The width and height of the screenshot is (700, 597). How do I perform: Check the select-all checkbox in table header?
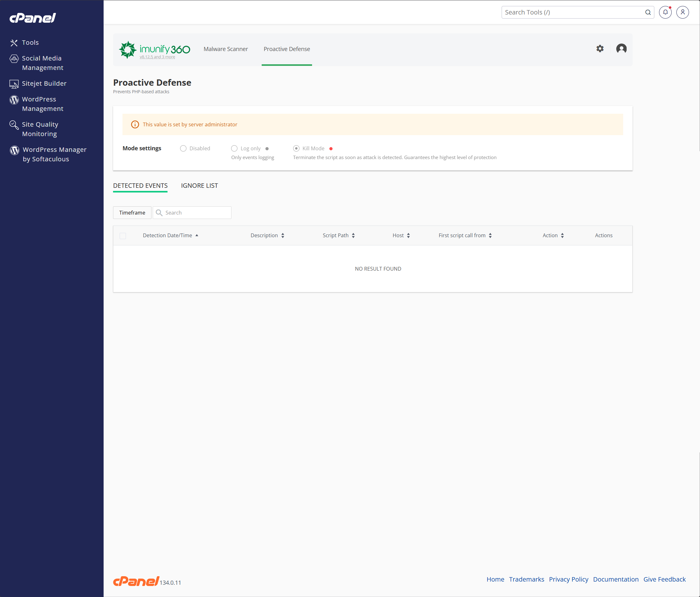coord(122,236)
